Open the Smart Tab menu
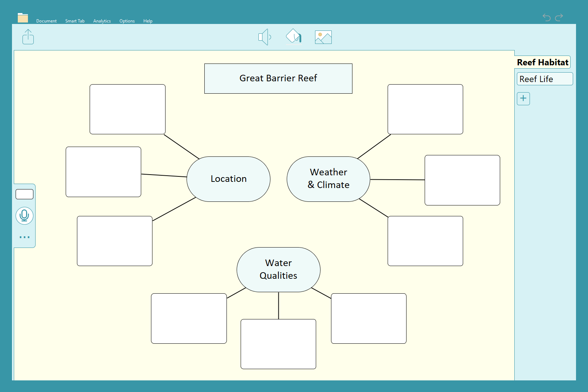This screenshot has height=392, width=588. (x=75, y=21)
